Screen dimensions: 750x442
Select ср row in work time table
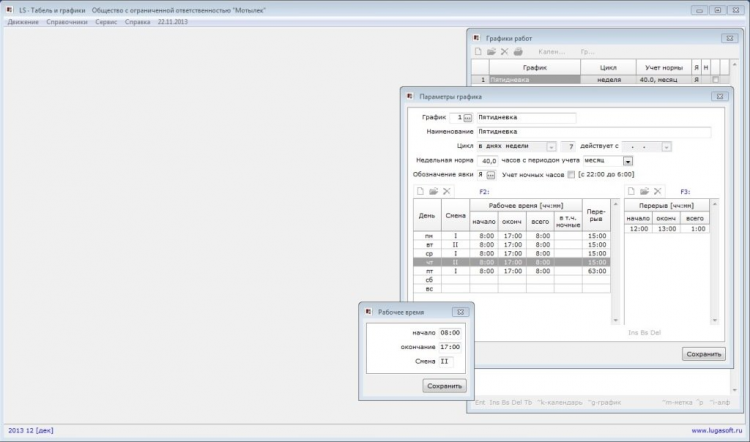pyautogui.click(x=512, y=254)
